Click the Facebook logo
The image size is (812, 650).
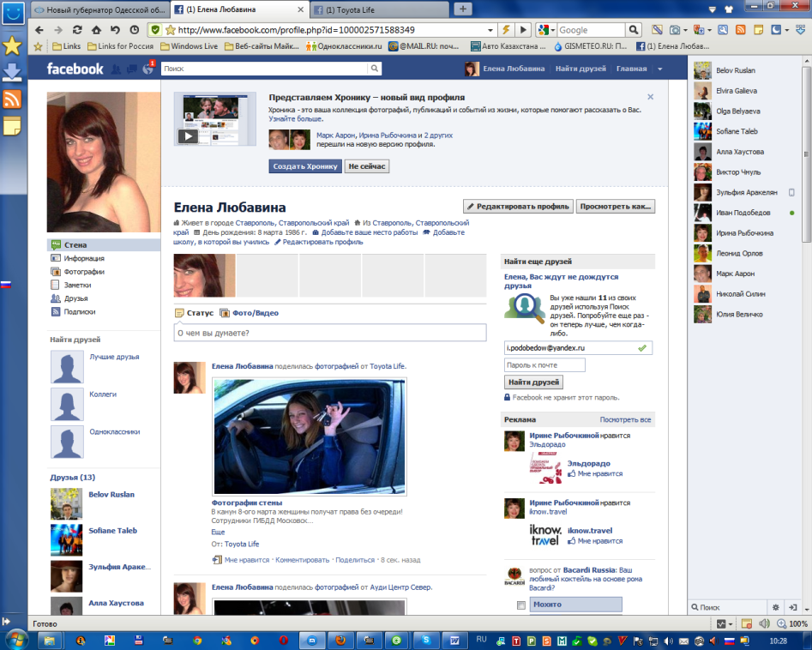75,69
